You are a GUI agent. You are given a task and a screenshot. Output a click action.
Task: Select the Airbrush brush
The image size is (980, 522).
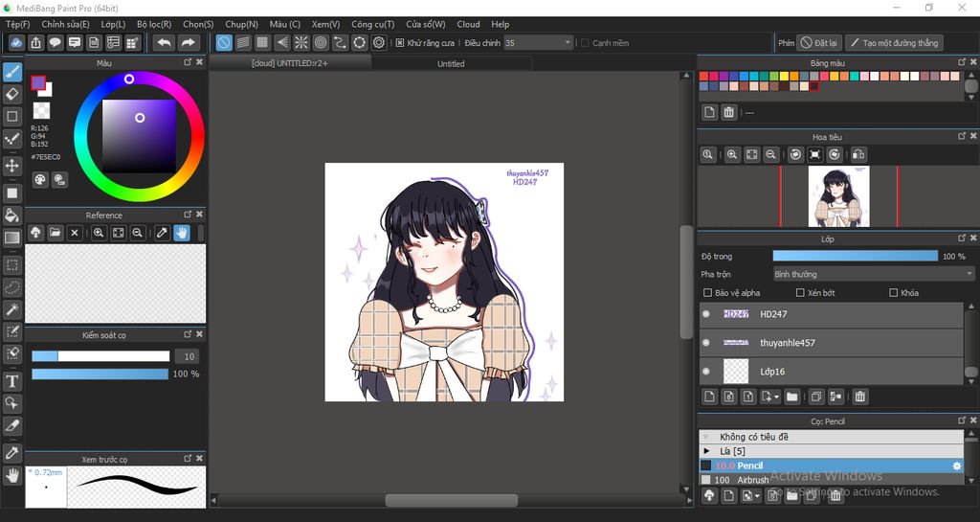coord(832,480)
